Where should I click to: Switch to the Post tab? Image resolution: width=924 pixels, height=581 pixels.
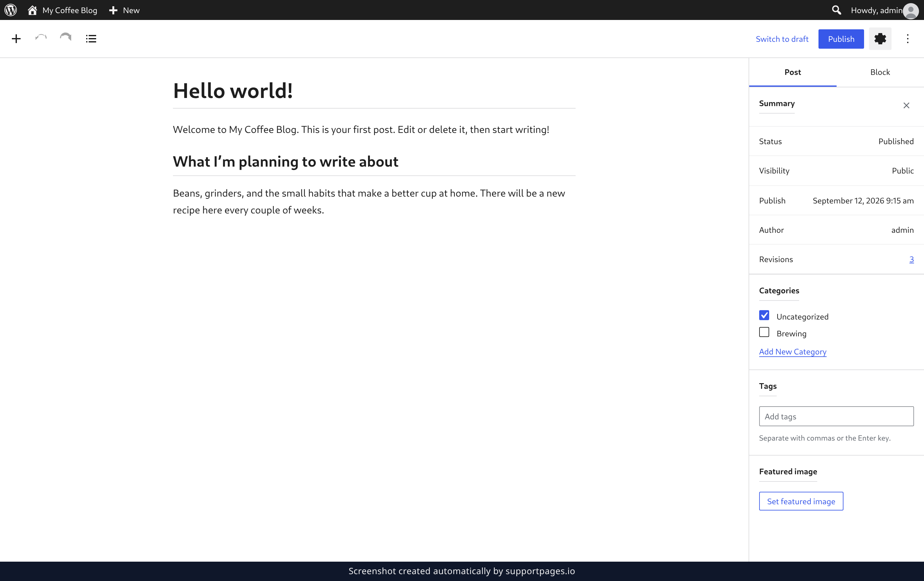click(793, 72)
